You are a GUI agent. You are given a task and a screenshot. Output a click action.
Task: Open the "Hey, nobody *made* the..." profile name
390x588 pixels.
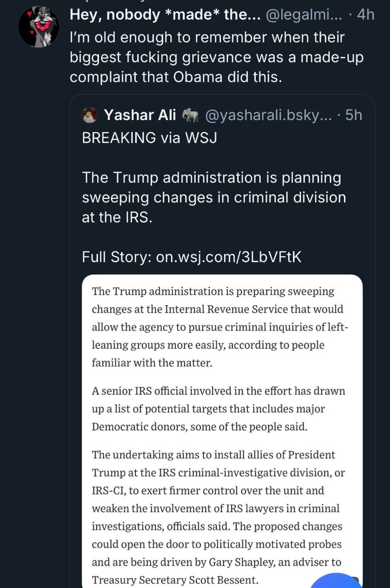164,15
